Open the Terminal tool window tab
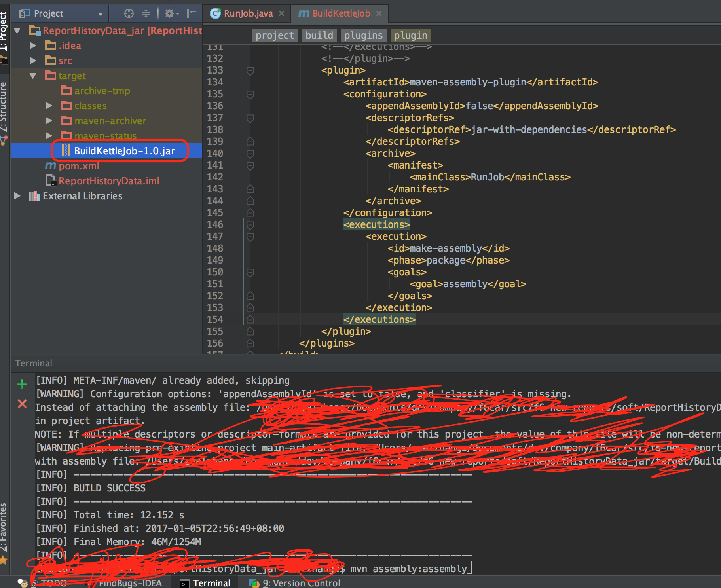The height and width of the screenshot is (588, 721). tap(205, 583)
